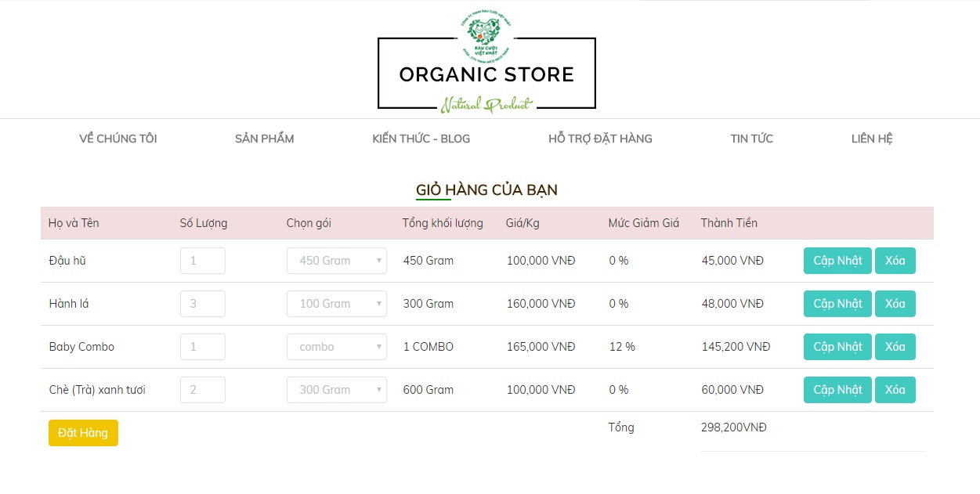Click the yellow Đặt Hàng button
The image size is (980, 494).
[x=83, y=433]
